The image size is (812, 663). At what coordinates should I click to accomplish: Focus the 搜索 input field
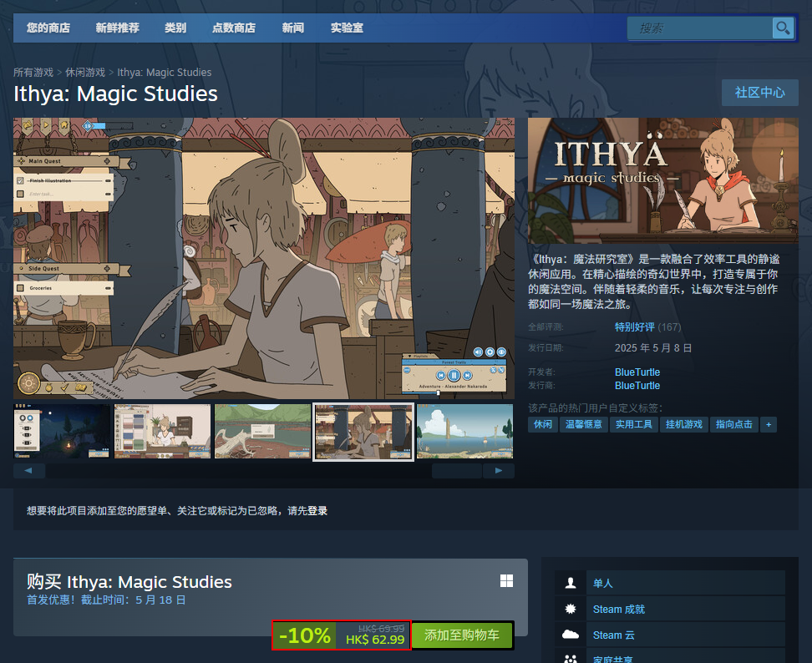pyautogui.click(x=699, y=28)
